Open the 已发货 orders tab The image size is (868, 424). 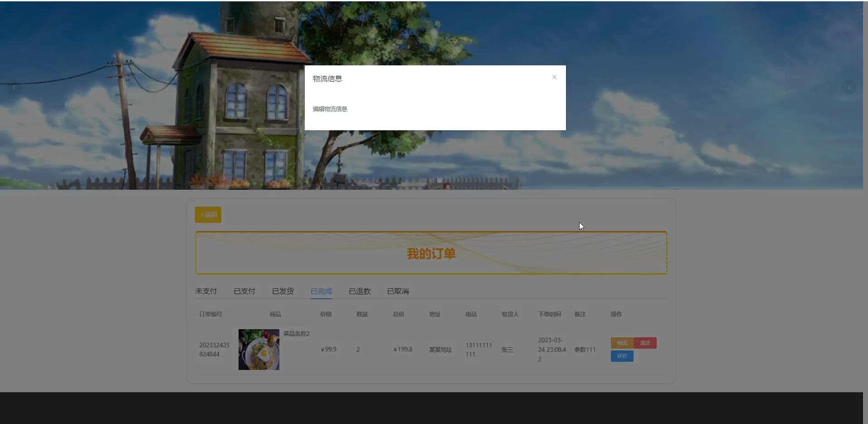pos(283,291)
